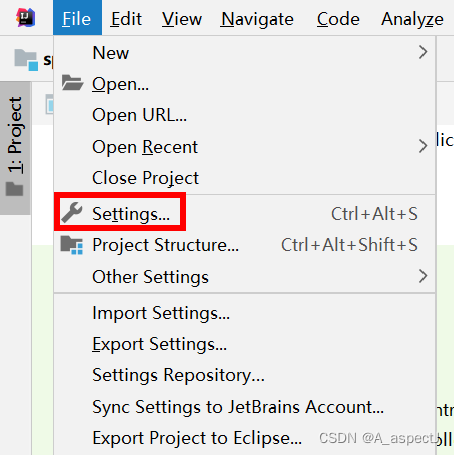Select Close Project

[244, 178]
